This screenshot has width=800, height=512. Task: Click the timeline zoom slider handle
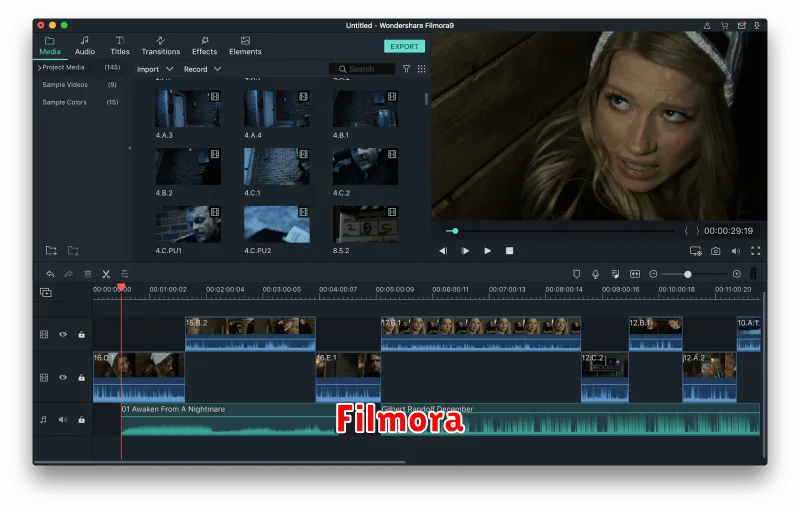point(688,274)
